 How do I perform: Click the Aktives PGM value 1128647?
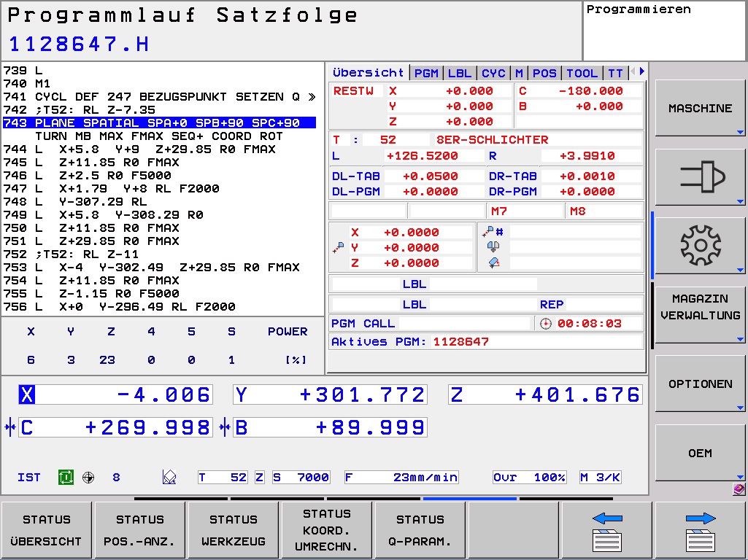(x=460, y=342)
